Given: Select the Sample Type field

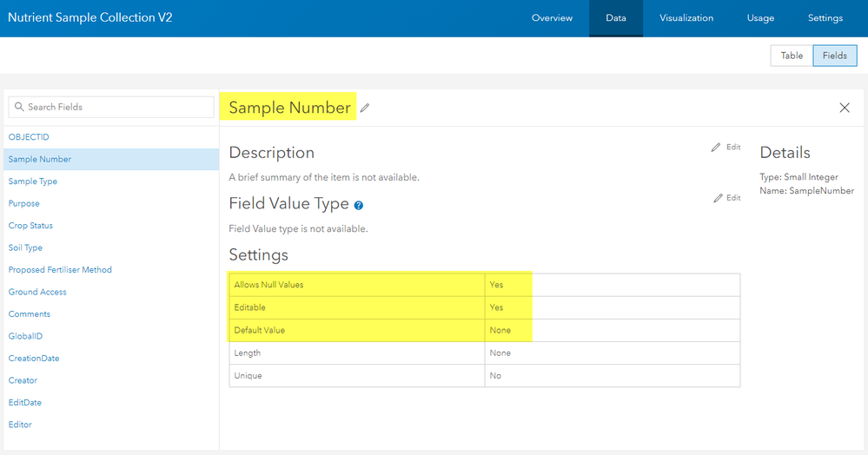Looking at the screenshot, I should (x=33, y=181).
